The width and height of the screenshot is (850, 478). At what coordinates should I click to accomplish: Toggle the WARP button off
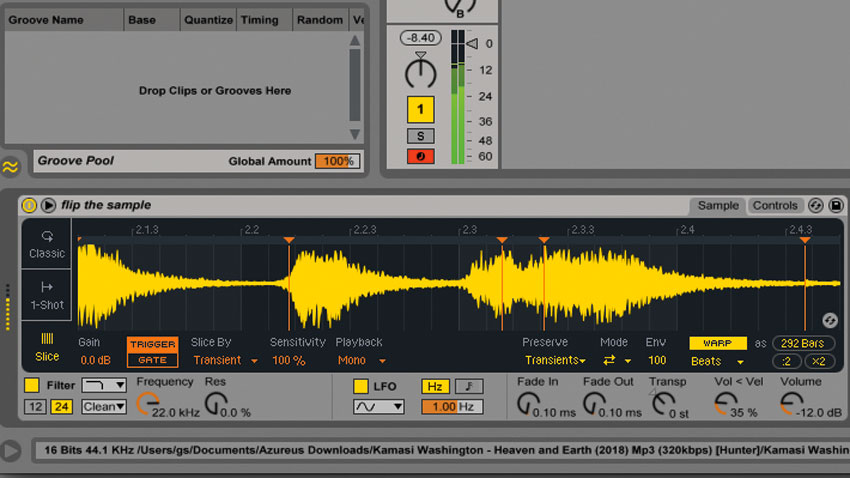click(x=717, y=343)
